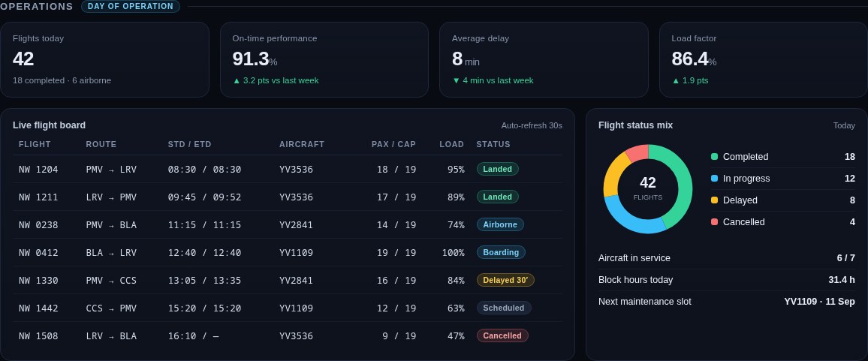Click the LRV → BLA route cell
868x361 pixels.
111,336
